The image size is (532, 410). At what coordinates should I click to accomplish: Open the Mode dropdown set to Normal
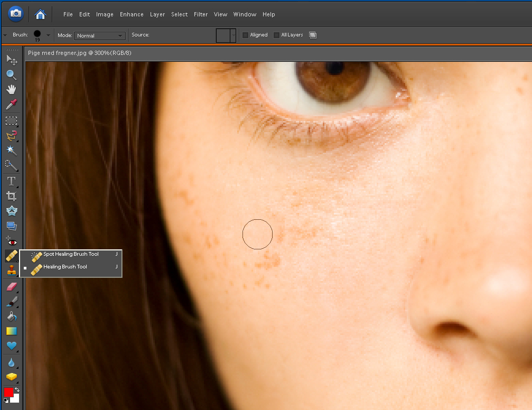pyautogui.click(x=99, y=35)
